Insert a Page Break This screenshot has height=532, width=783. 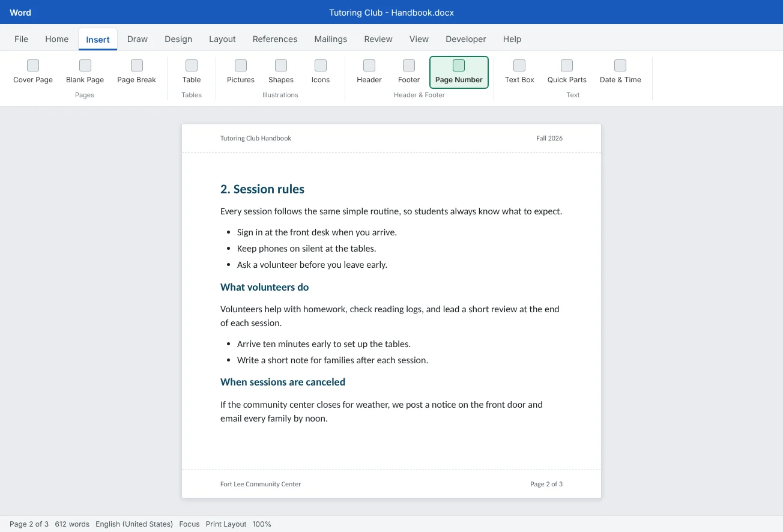[137, 72]
